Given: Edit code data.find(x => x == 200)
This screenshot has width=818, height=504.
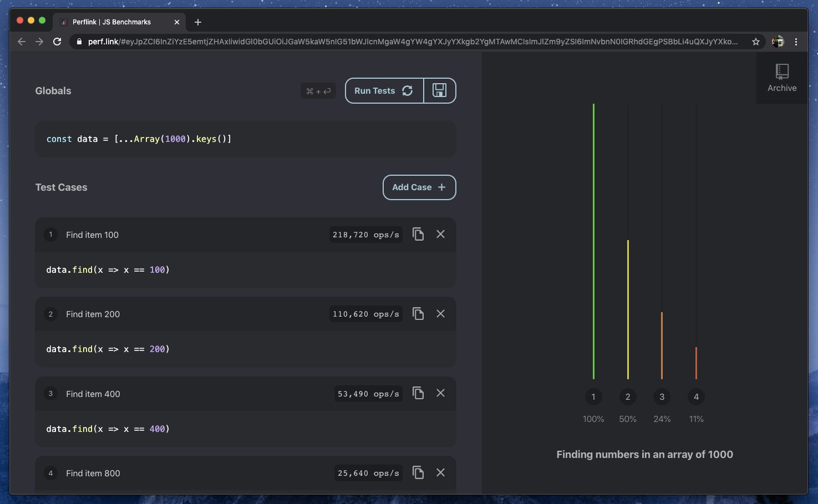Looking at the screenshot, I should (246, 349).
